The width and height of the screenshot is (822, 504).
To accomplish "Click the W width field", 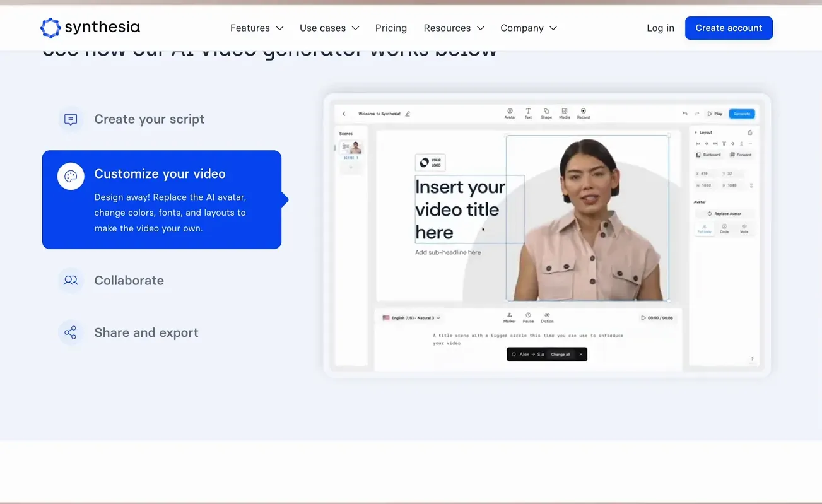I will point(707,185).
